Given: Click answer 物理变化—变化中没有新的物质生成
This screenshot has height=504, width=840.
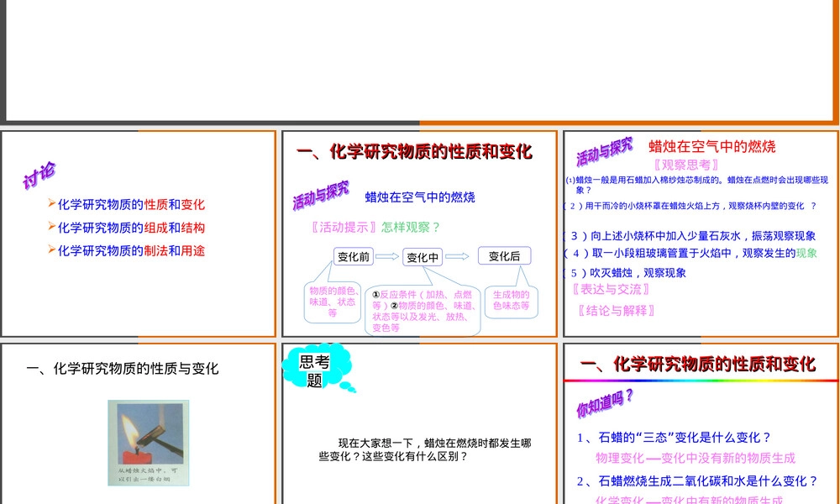Looking at the screenshot, I should click(x=696, y=459).
